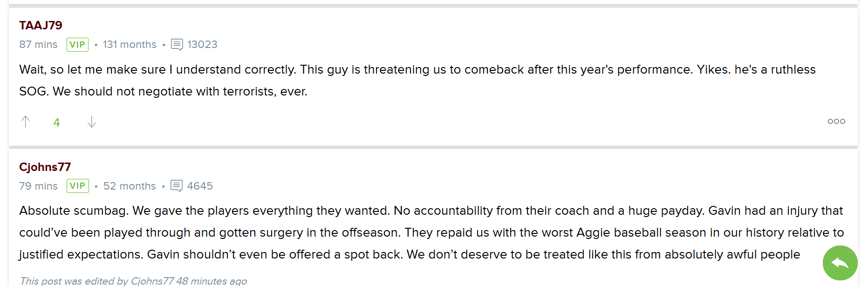Click the 87 mins timestamp
868x286 pixels.
click(x=38, y=44)
